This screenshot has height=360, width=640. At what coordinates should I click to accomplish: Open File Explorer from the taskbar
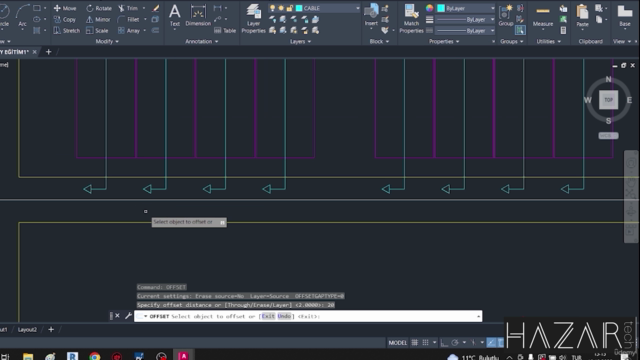tap(28, 356)
